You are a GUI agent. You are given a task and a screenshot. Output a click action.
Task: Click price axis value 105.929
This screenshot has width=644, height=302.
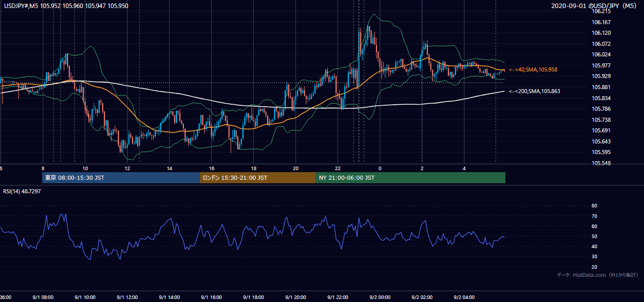[601, 76]
